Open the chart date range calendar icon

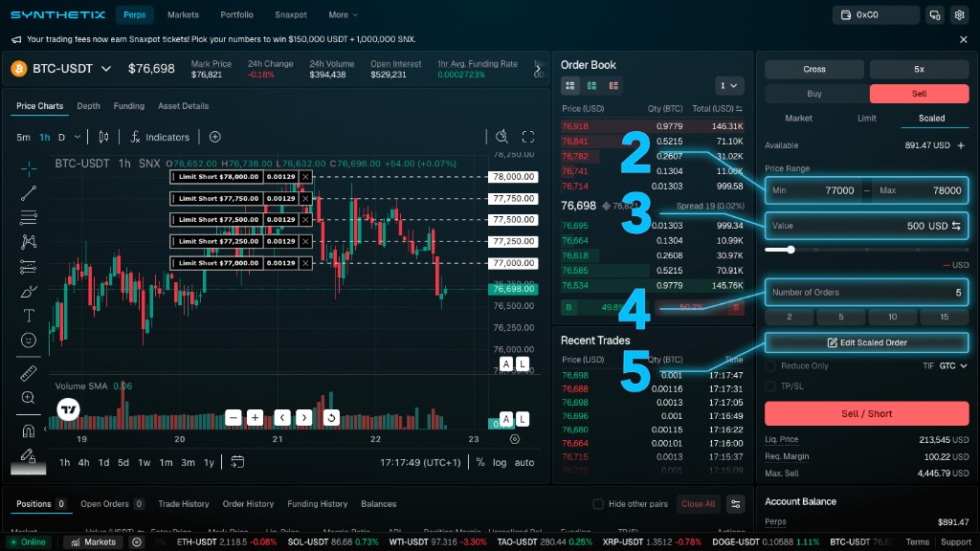pos(237,462)
